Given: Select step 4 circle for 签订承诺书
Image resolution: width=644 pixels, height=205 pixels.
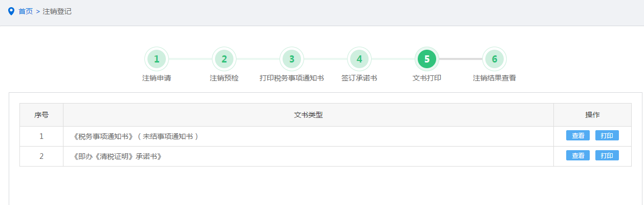Looking at the screenshot, I should click(359, 59).
